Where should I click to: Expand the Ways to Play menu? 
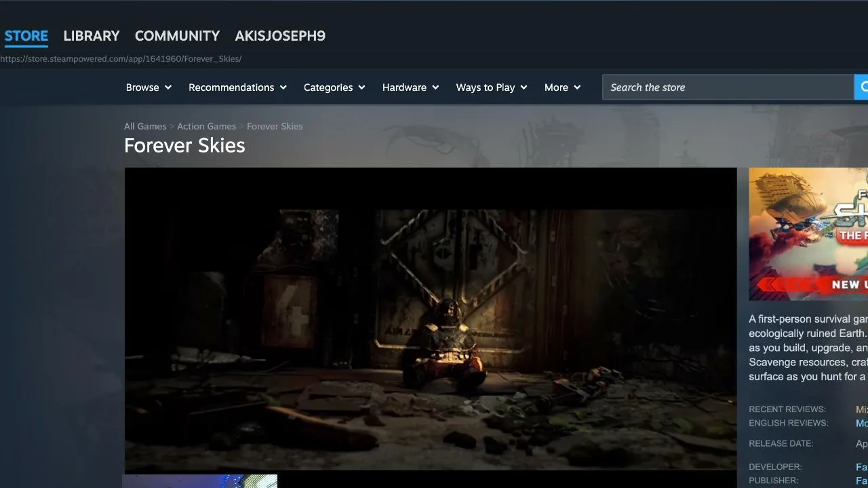click(x=492, y=87)
